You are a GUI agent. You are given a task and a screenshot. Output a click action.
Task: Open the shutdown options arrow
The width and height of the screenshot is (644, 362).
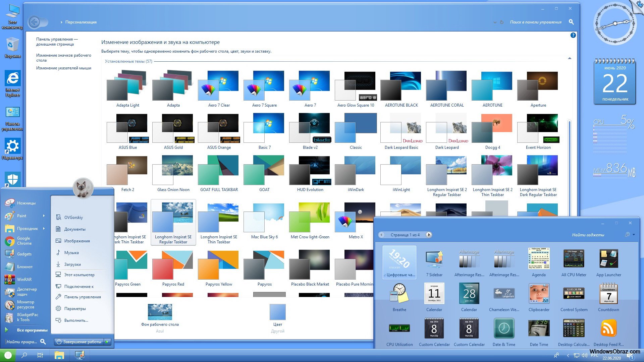107,342
